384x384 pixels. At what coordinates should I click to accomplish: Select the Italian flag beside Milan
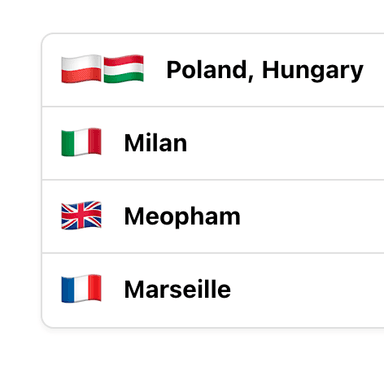click(81, 142)
